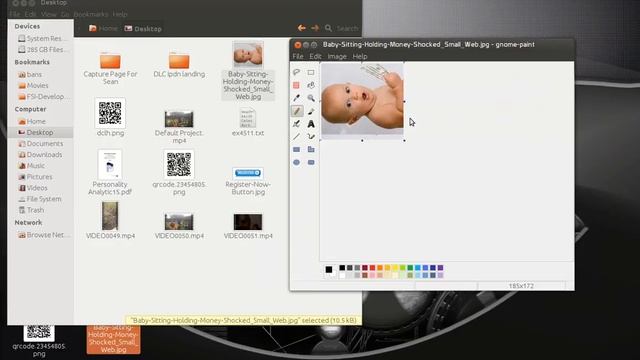Image resolution: width=640 pixels, height=360 pixels.
Task: Open the gnome-paint Image menu
Action: coord(337,56)
